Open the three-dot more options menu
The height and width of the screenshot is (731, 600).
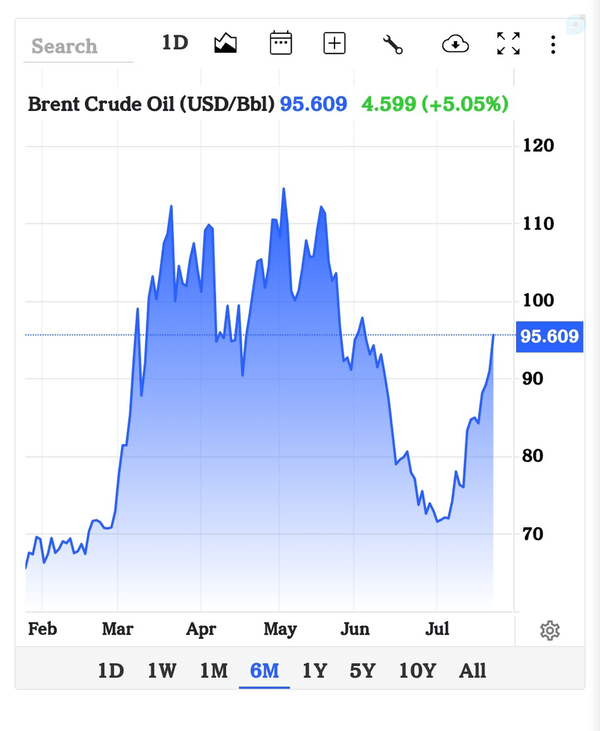click(553, 45)
